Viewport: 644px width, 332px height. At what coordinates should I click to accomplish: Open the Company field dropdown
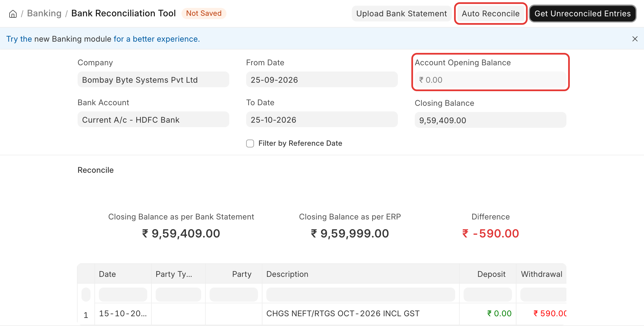click(153, 80)
